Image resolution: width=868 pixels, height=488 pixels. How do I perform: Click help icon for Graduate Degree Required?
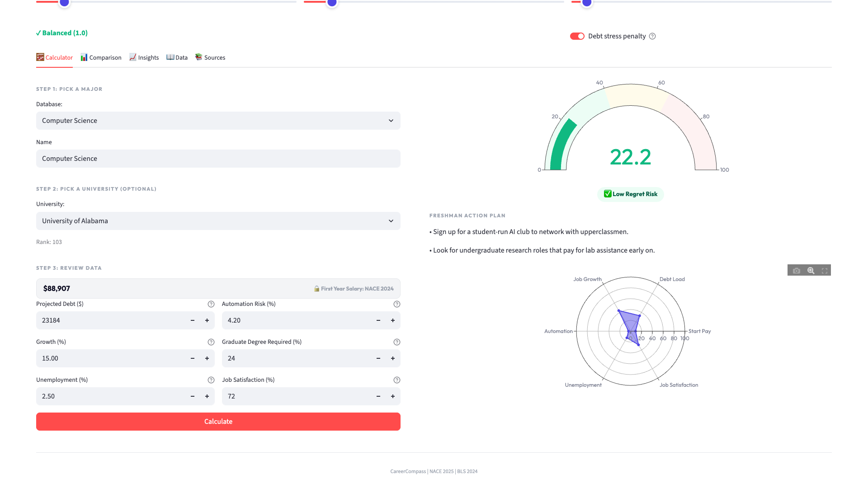[x=396, y=342]
